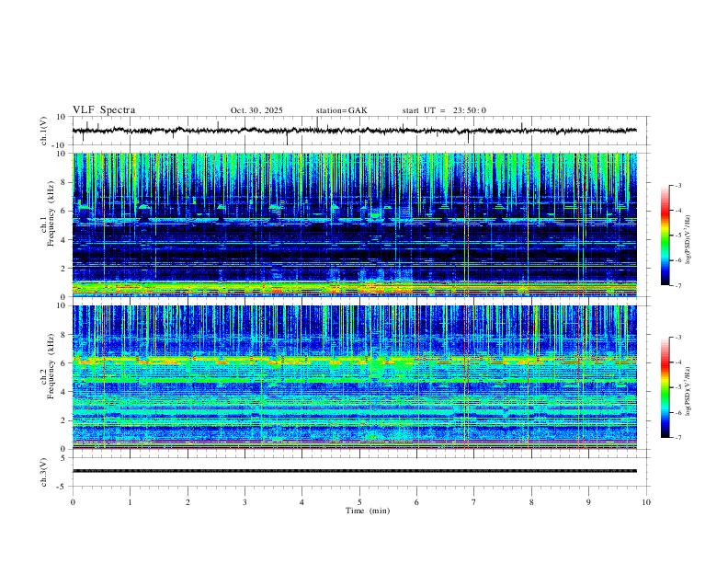Click the "0" tick on the time axis
The width and height of the screenshot is (728, 563).
point(73,502)
